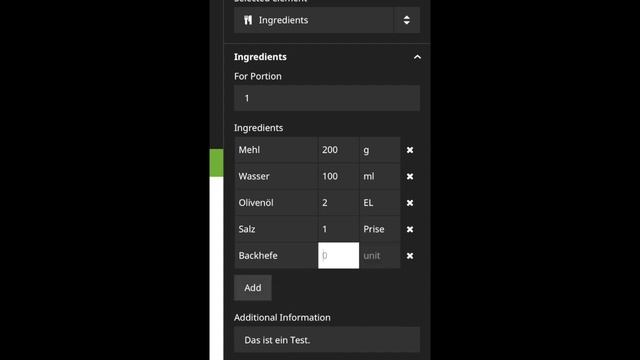Select the Backhefe name field
This screenshot has width=640, height=360.
click(x=276, y=256)
